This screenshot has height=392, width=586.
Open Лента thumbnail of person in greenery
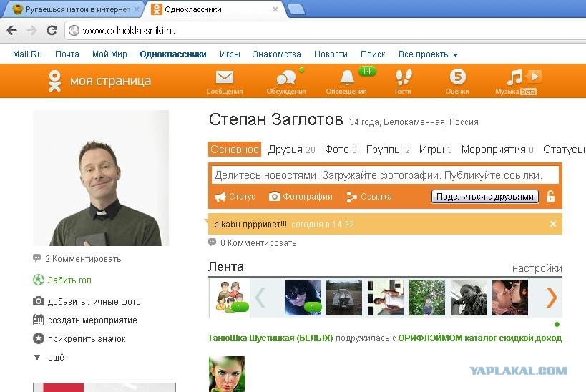[x=427, y=298]
